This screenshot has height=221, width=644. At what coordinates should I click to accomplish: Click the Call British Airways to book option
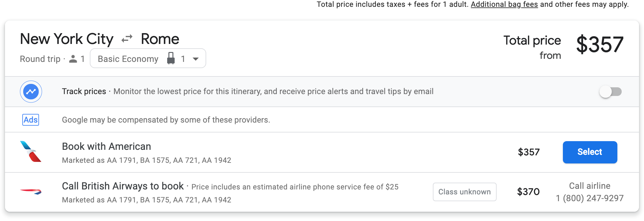click(x=123, y=186)
